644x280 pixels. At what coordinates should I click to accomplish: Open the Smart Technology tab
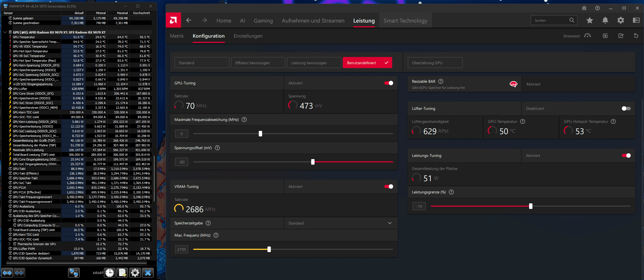click(405, 21)
